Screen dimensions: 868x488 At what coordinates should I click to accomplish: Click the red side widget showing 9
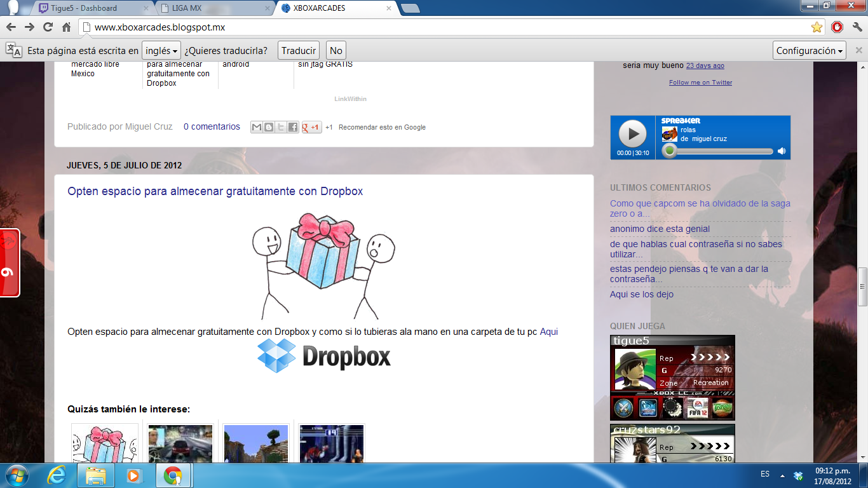point(10,262)
